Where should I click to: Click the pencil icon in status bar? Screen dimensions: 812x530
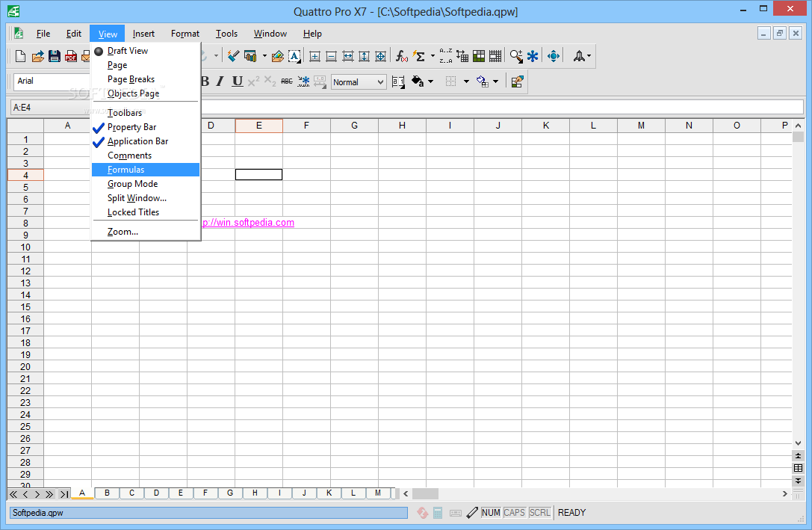pyautogui.click(x=472, y=513)
